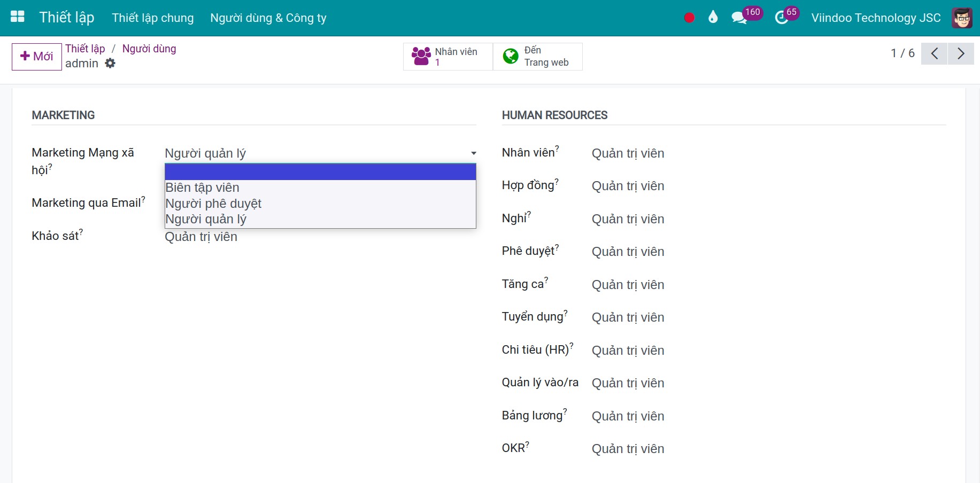The image size is (980, 483).
Task: Click Khảo sát value Quản trị viên
Action: 201,237
